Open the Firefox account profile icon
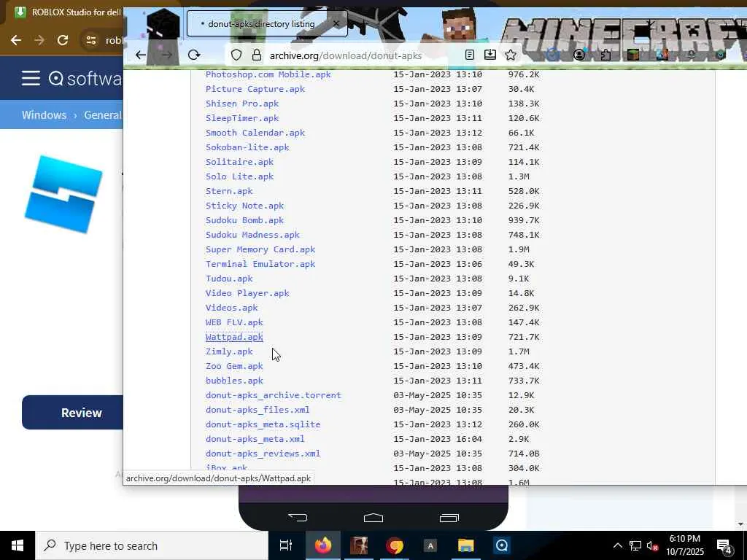Screen dimensions: 747x560 (579, 55)
